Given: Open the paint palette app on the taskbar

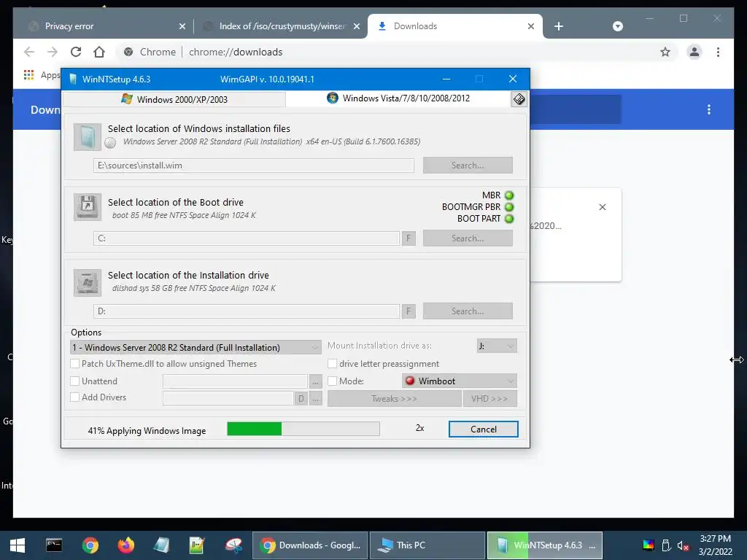Looking at the screenshot, I should [233, 545].
